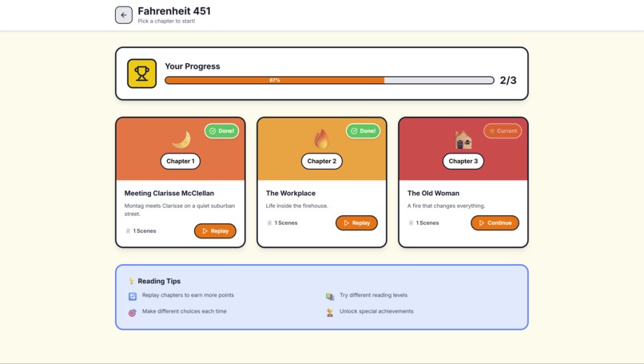Click the Reading Tips heading
The height and width of the screenshot is (364, 644).
point(159,281)
